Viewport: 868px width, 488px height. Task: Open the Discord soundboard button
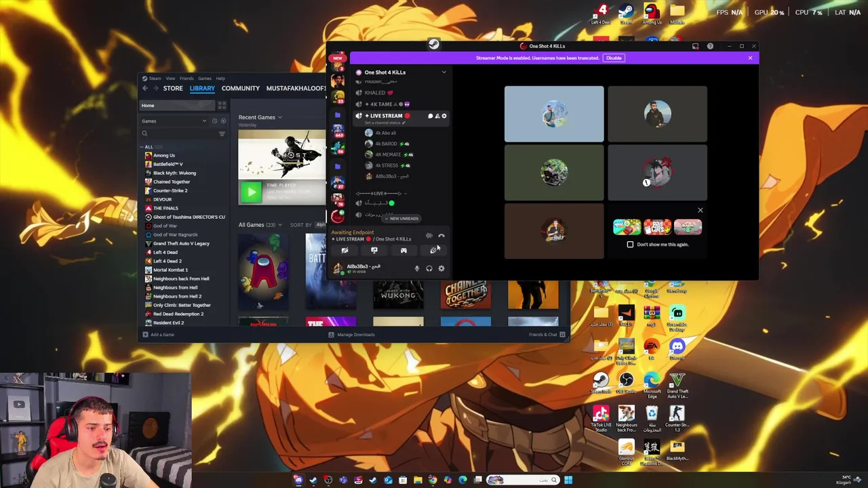433,251
